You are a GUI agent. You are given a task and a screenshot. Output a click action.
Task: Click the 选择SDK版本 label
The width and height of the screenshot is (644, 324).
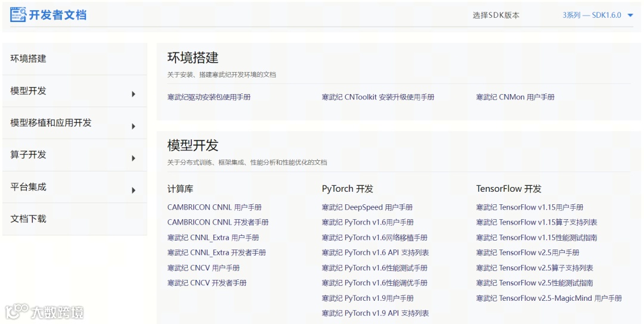pos(496,15)
